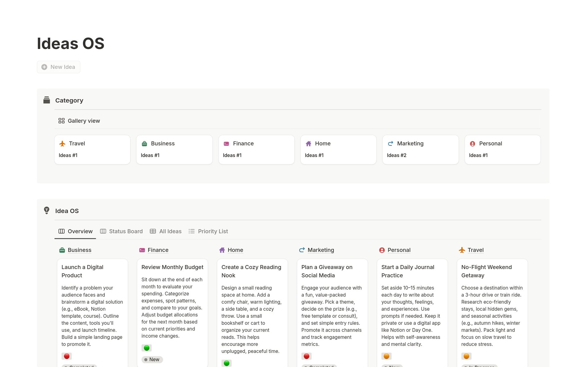Screen dimensions: 588x367
Task: Open the Business column group link
Action: pyautogui.click(x=80, y=250)
